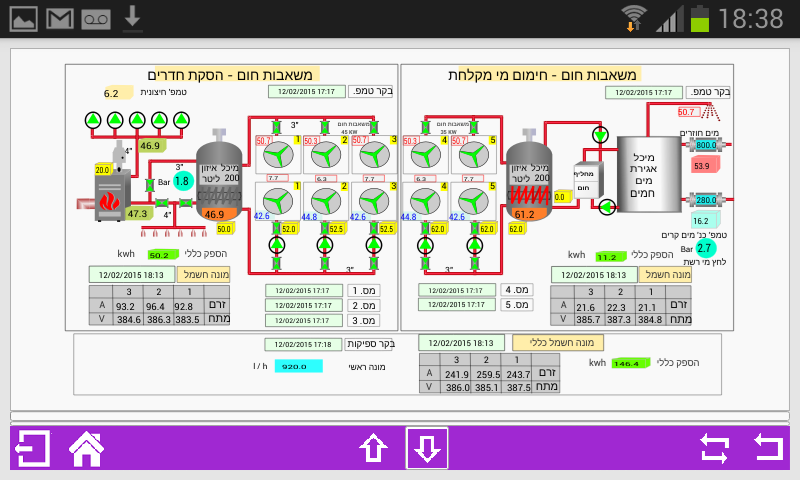
Task: Tap the back return arrow icon
Action: pos(768,447)
